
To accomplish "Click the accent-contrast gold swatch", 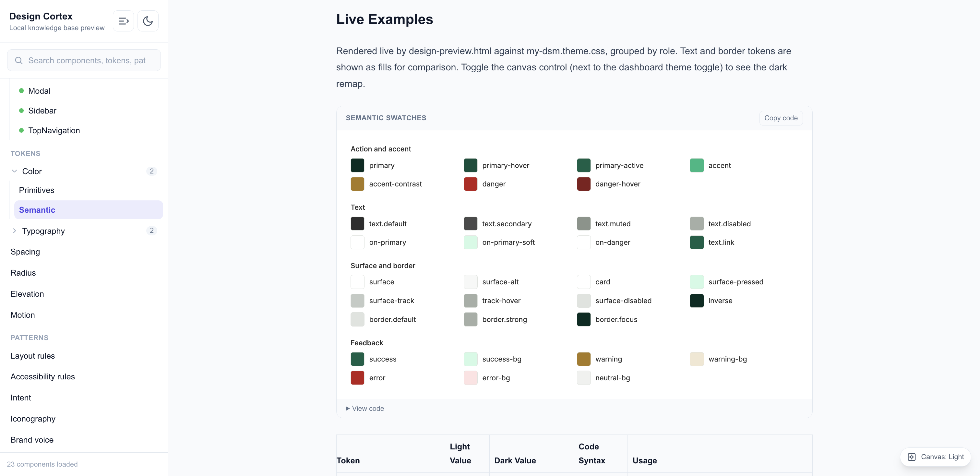I will (x=357, y=184).
